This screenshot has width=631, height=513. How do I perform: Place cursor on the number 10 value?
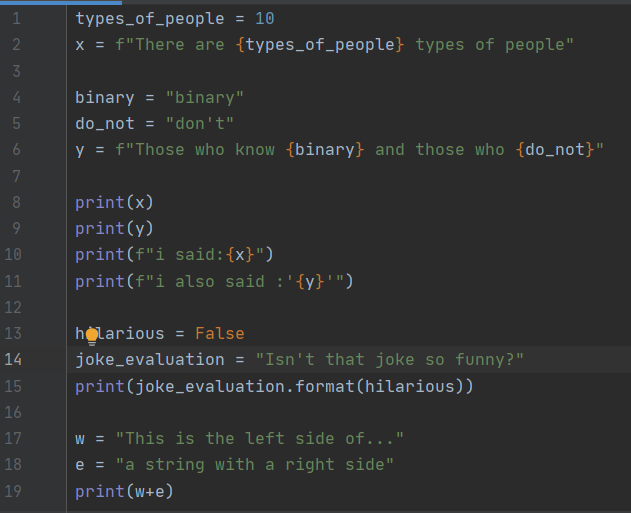(264, 18)
